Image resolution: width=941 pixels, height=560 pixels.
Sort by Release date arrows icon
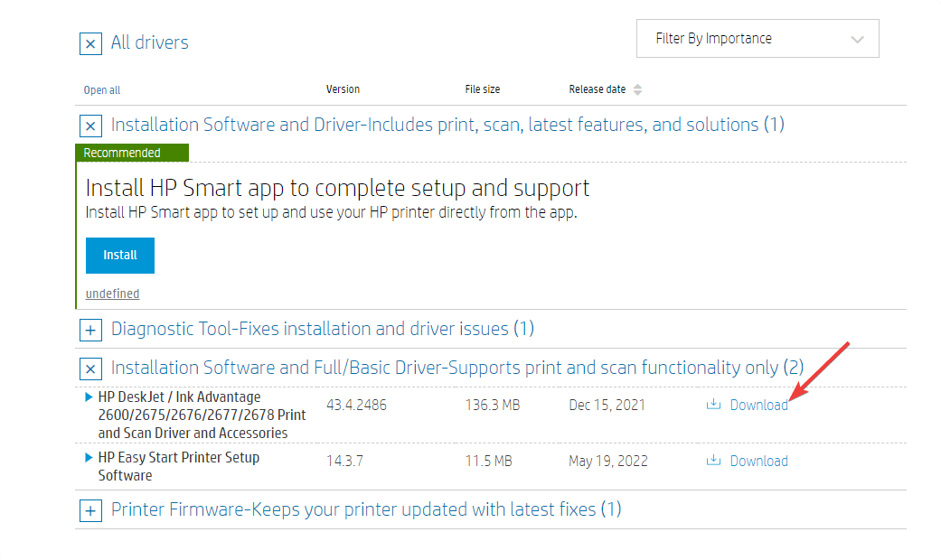[x=637, y=89]
